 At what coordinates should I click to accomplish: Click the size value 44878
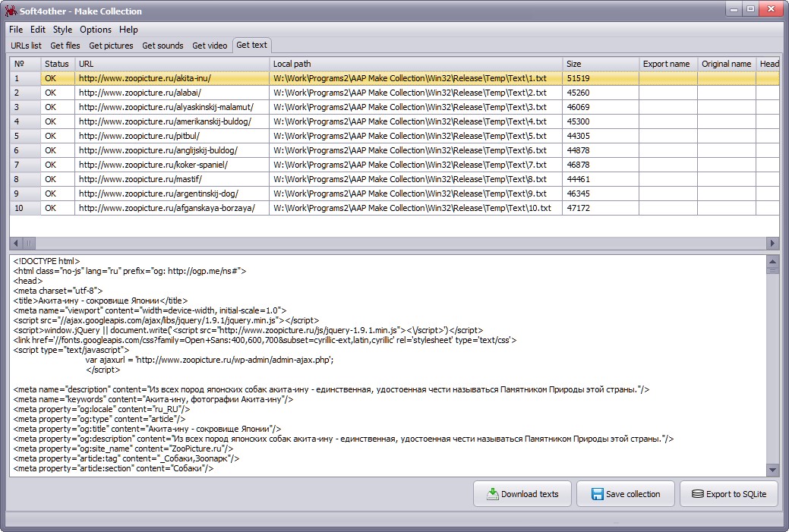click(578, 150)
